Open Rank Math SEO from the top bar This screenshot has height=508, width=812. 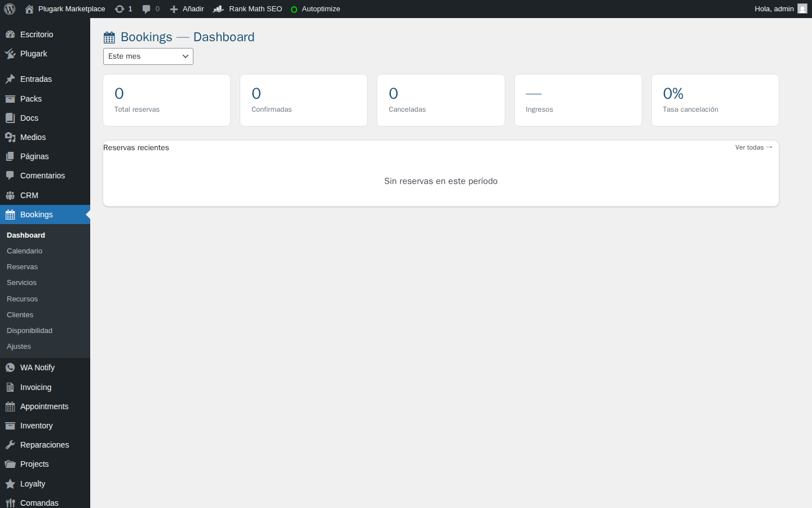pos(247,8)
